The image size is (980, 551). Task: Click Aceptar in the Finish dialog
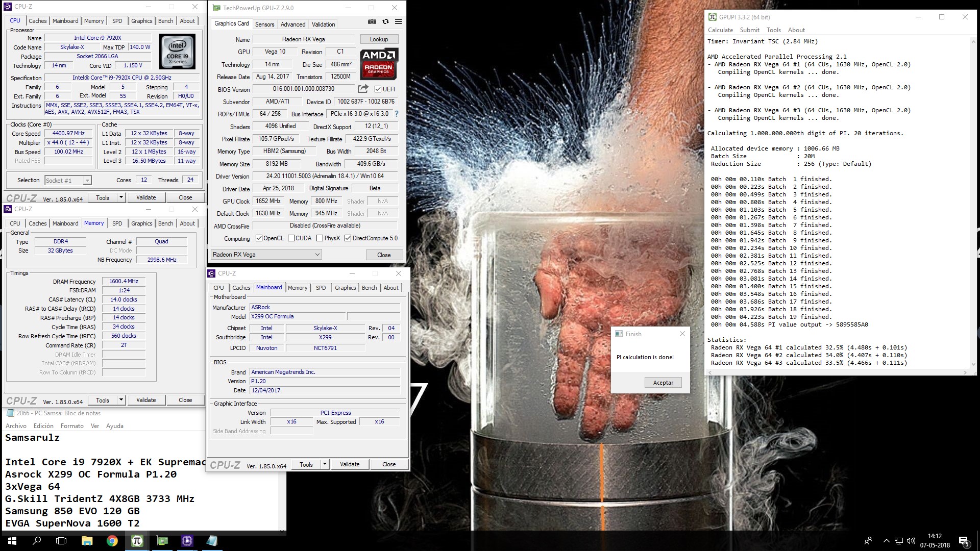[663, 383]
